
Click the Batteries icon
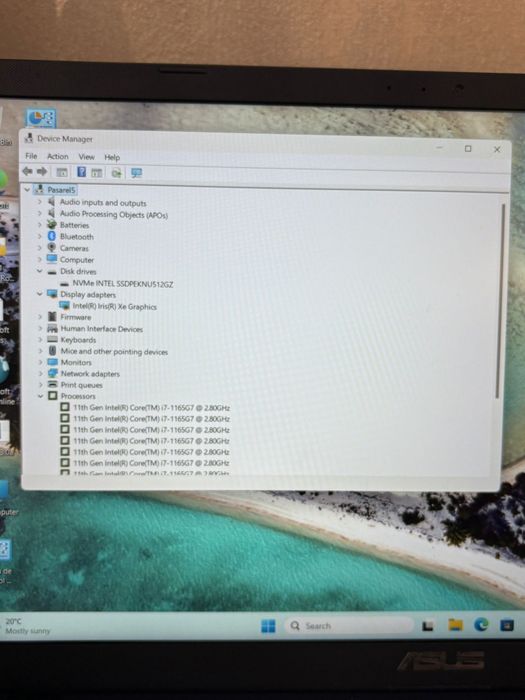(52, 225)
